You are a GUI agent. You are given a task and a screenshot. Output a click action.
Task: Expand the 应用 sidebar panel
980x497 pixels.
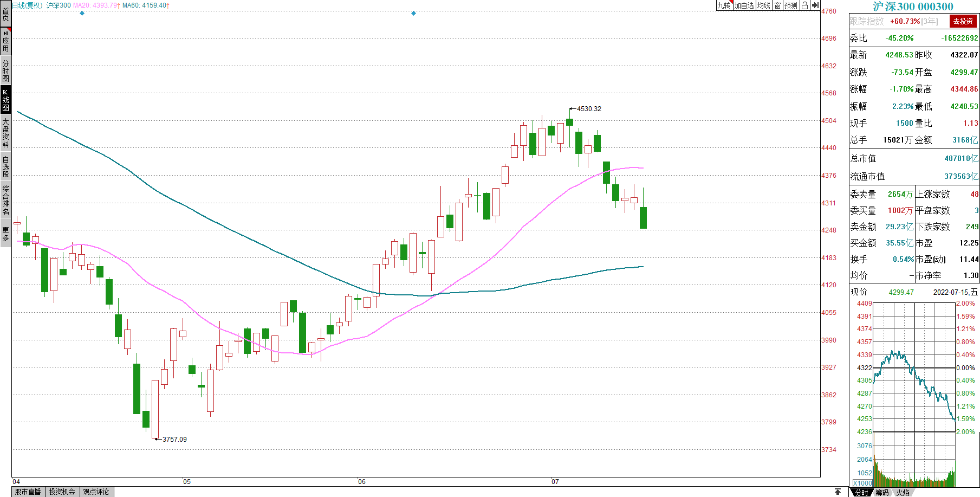(5, 41)
